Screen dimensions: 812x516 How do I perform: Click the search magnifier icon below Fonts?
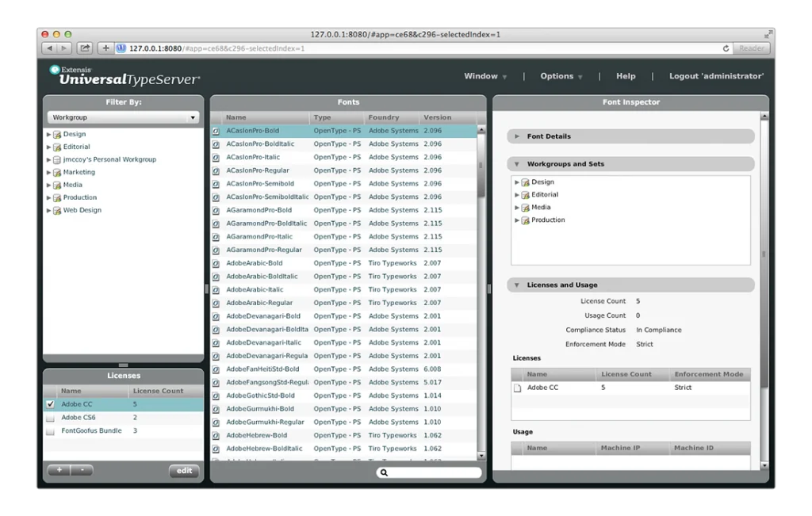coord(384,472)
